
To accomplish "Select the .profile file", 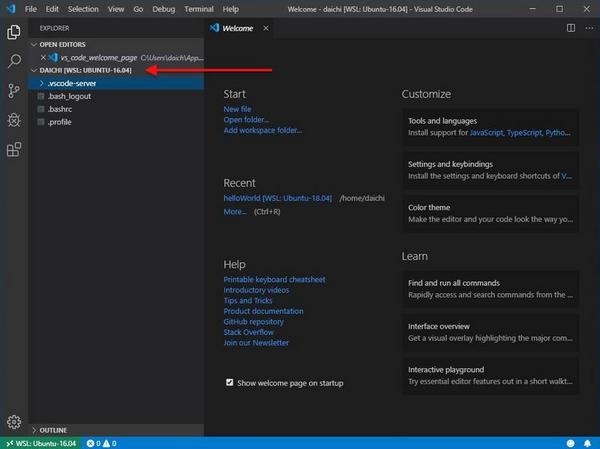I will click(116, 122).
